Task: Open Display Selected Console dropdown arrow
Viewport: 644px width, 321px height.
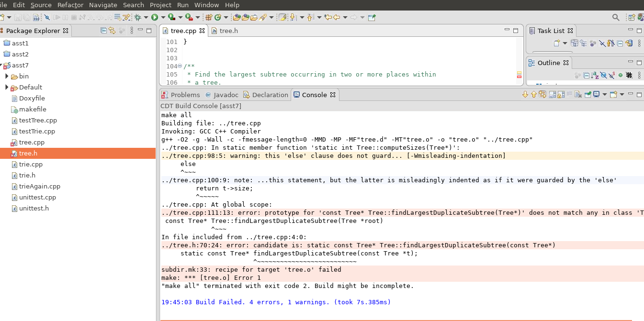Action: click(605, 94)
